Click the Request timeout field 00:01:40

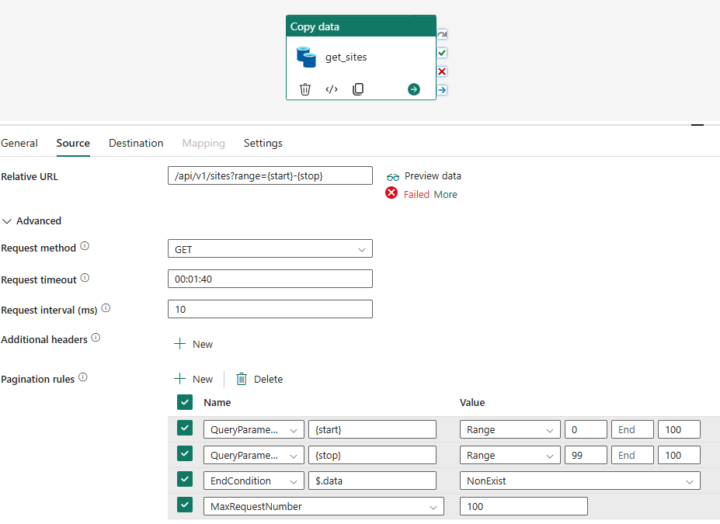tap(270, 279)
